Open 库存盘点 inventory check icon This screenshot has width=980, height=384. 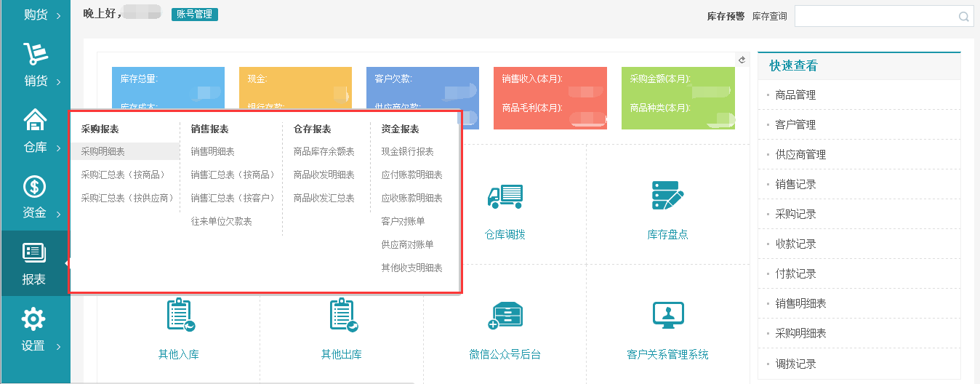pyautogui.click(x=667, y=196)
